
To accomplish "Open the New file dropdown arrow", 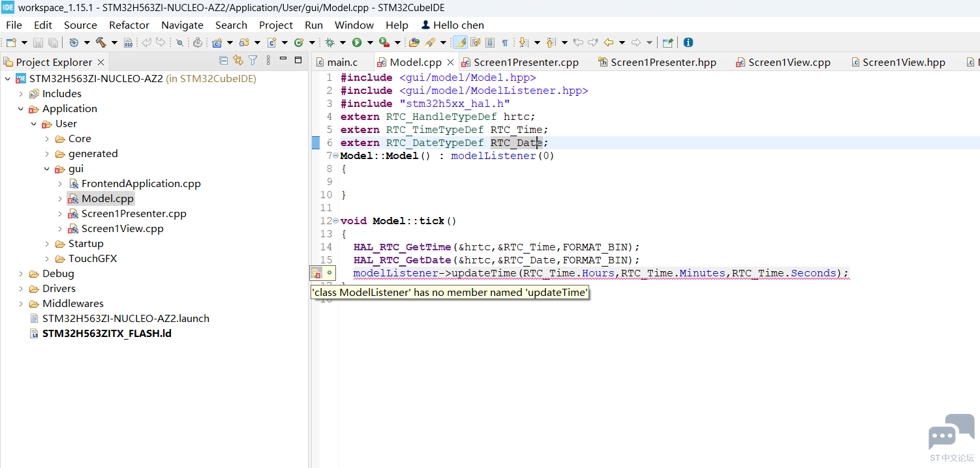I will coord(24,43).
